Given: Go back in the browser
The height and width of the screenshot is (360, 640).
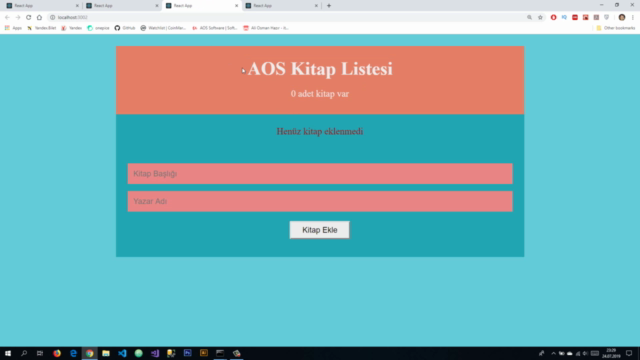Looking at the screenshot, I should point(7,17).
